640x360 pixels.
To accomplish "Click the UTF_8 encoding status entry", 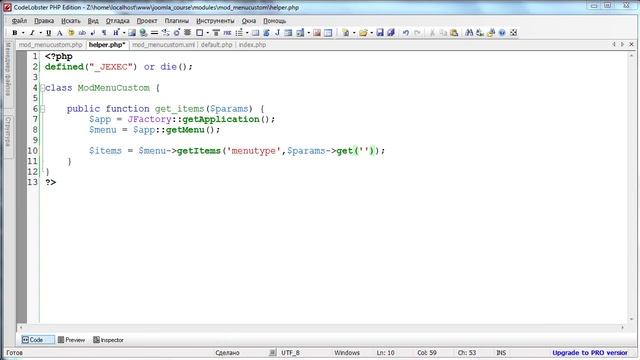I will [290, 353].
